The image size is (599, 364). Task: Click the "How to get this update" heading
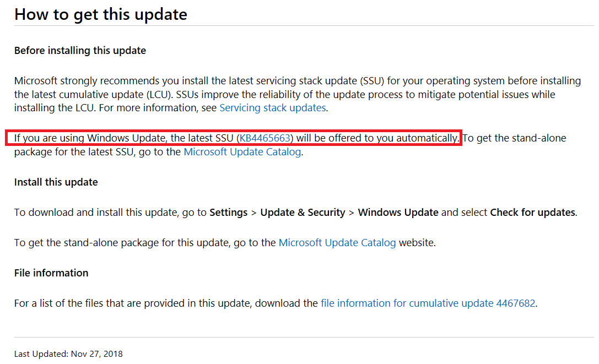(x=101, y=14)
